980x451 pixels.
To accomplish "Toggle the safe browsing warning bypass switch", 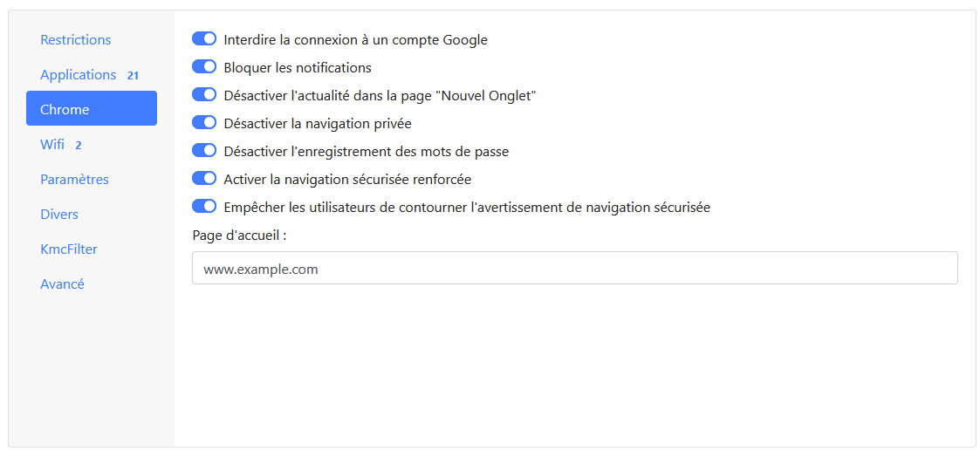I will click(204, 207).
